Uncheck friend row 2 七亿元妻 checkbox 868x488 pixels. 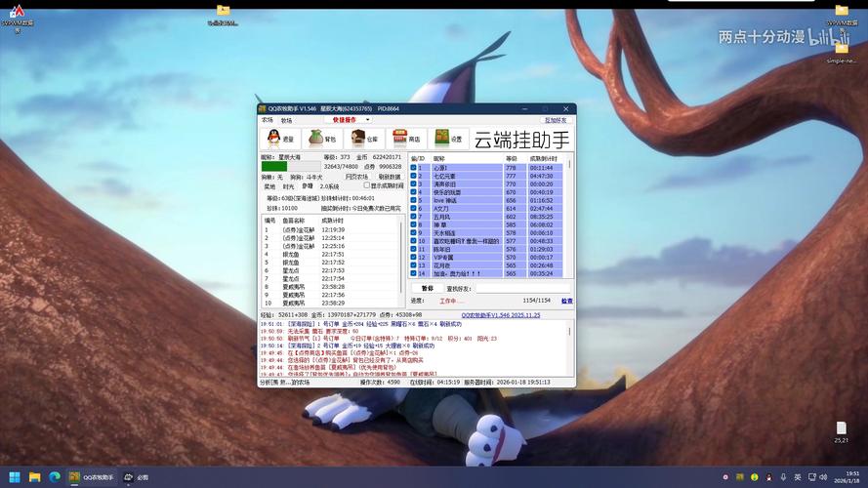[414, 176]
